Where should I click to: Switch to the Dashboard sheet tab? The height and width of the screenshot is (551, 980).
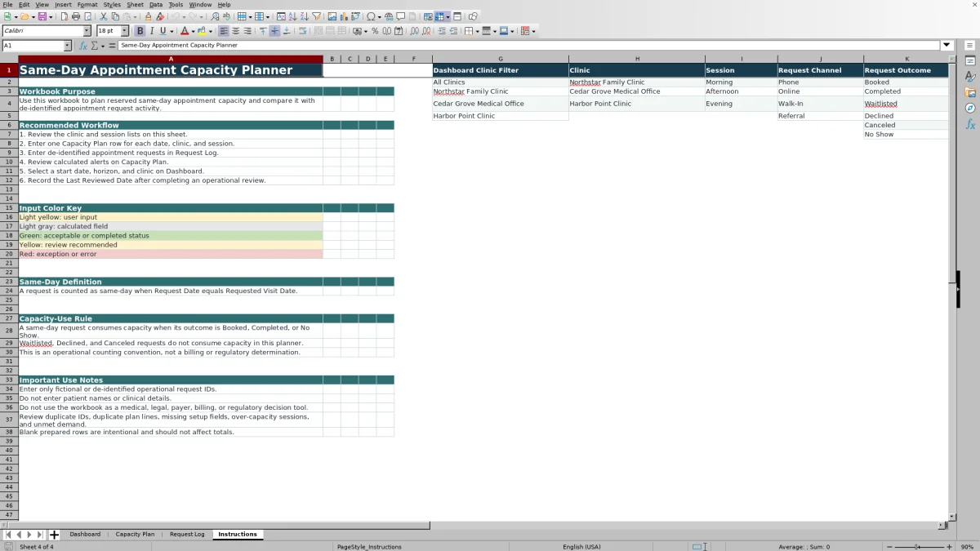(x=85, y=535)
